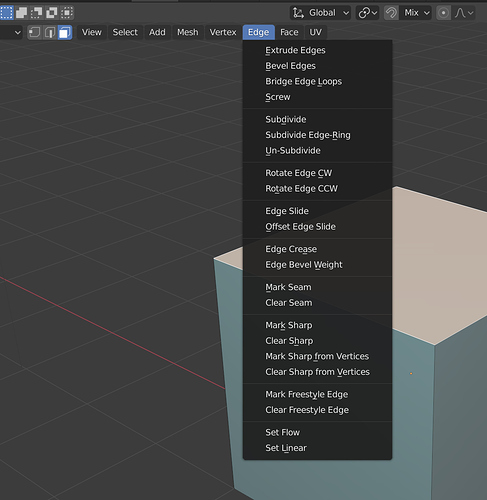The height and width of the screenshot is (500, 487).
Task: Toggle proportional editing circle button
Action: tap(443, 13)
